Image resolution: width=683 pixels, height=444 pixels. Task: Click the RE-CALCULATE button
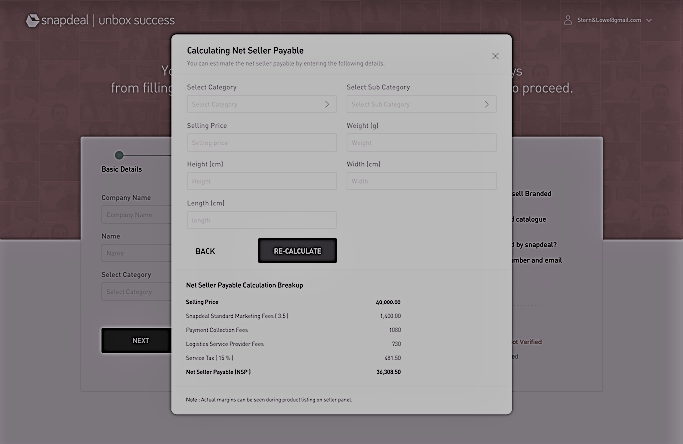pos(297,251)
